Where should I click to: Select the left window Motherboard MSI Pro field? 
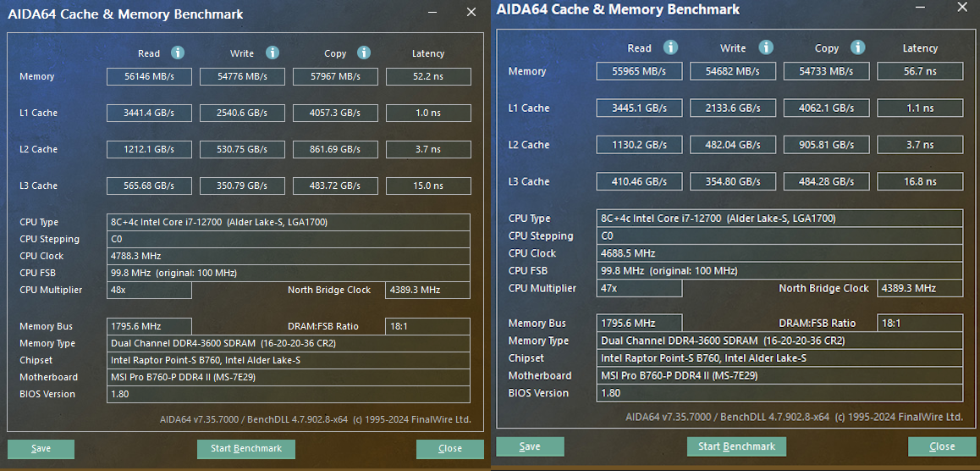pos(289,377)
